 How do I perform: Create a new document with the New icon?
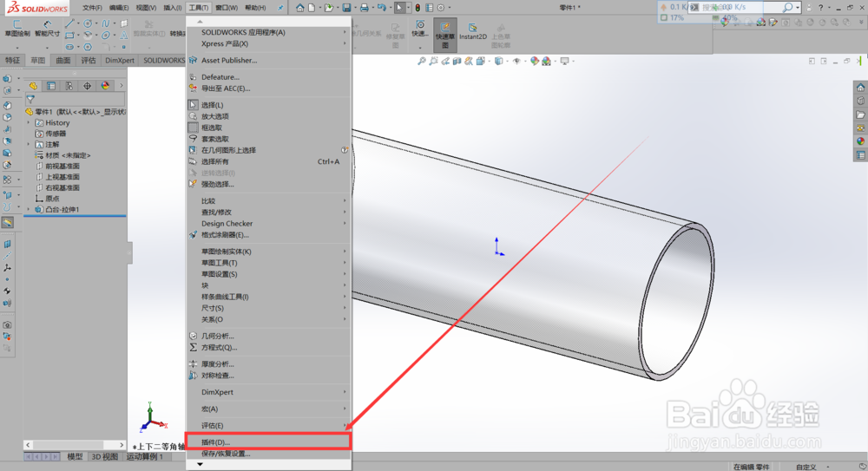tap(312, 8)
